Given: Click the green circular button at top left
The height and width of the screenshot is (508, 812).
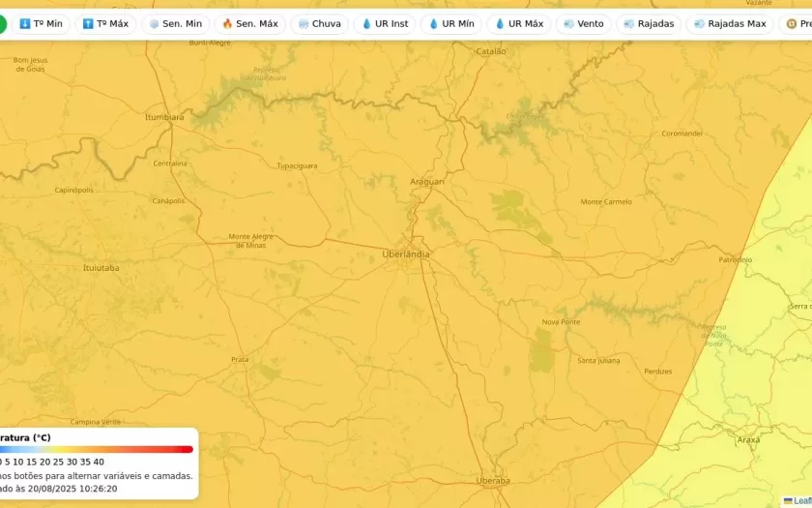Looking at the screenshot, I should (x=2, y=23).
